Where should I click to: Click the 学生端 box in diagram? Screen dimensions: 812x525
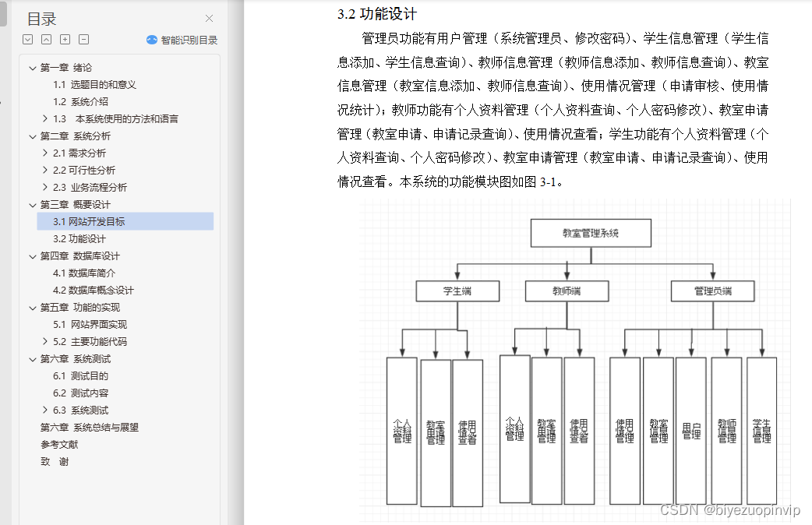457,291
